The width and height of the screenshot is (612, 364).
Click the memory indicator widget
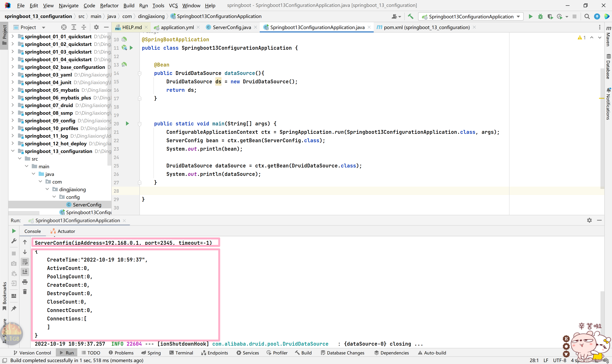point(11,334)
